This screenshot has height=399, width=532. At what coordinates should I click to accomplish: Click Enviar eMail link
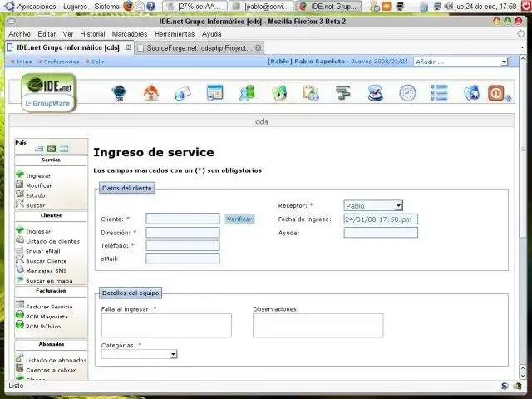coord(42,251)
